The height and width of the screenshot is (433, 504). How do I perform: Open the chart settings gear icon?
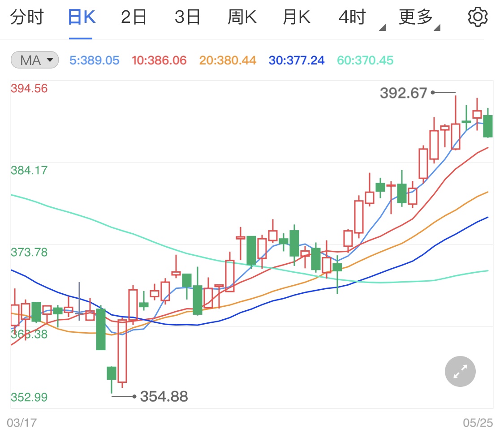coord(478,17)
